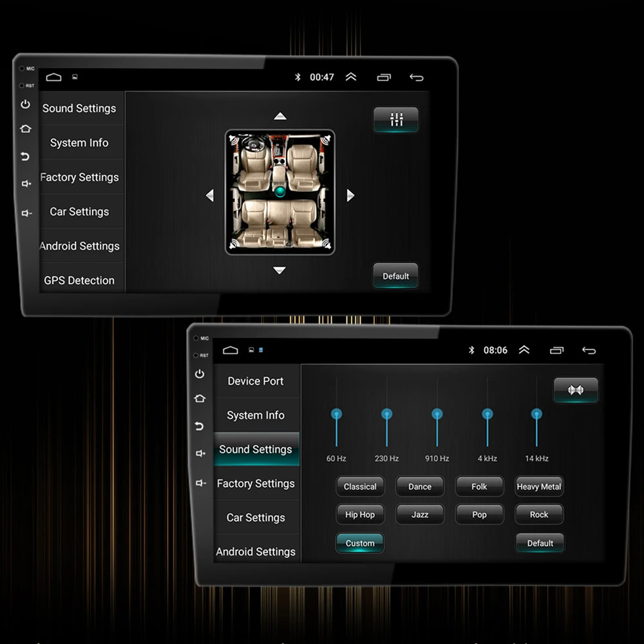Screen dimensions: 644x644
Task: Tap home icon on top unit status bar
Action: click(x=54, y=77)
